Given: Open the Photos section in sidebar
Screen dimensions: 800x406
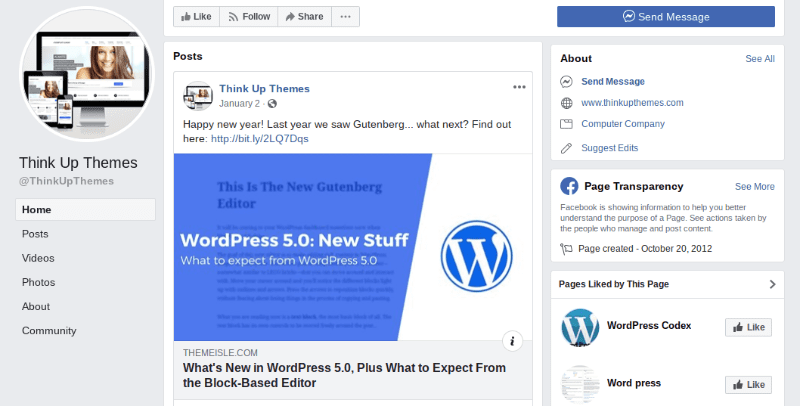Looking at the screenshot, I should (x=38, y=282).
